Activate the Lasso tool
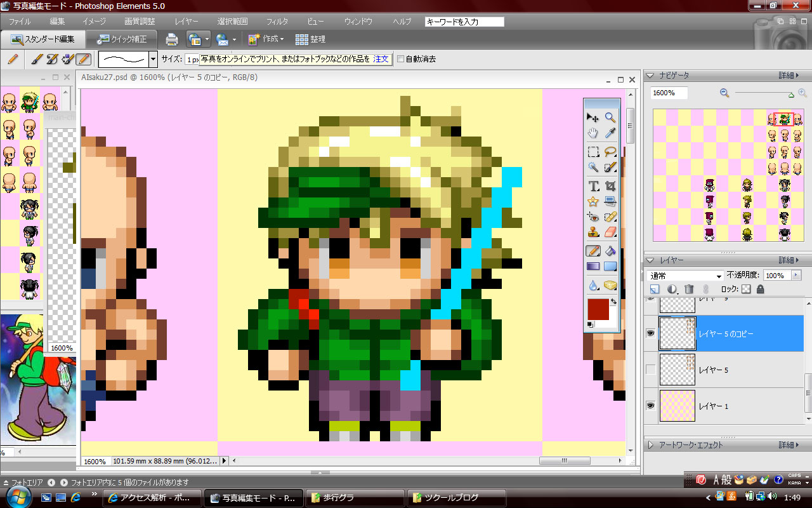This screenshot has height=508, width=812. click(x=610, y=152)
